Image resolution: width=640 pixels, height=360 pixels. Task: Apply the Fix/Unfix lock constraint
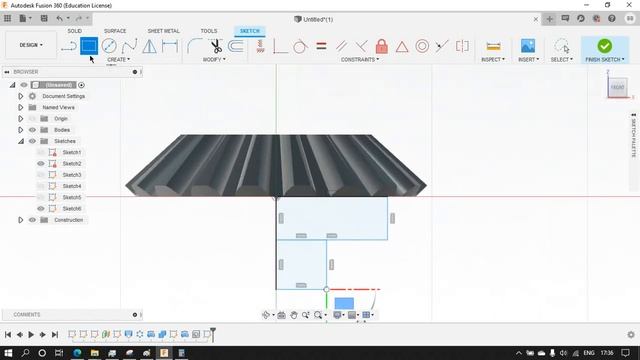382,46
